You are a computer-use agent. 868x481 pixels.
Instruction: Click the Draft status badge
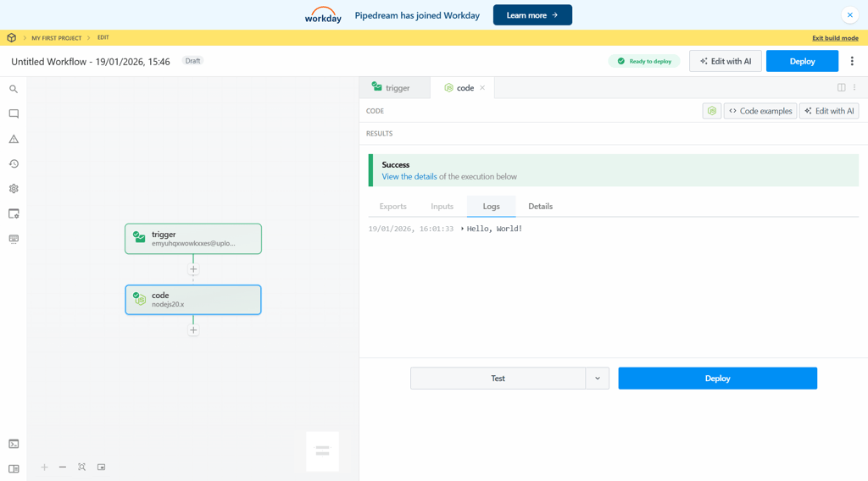click(x=192, y=61)
